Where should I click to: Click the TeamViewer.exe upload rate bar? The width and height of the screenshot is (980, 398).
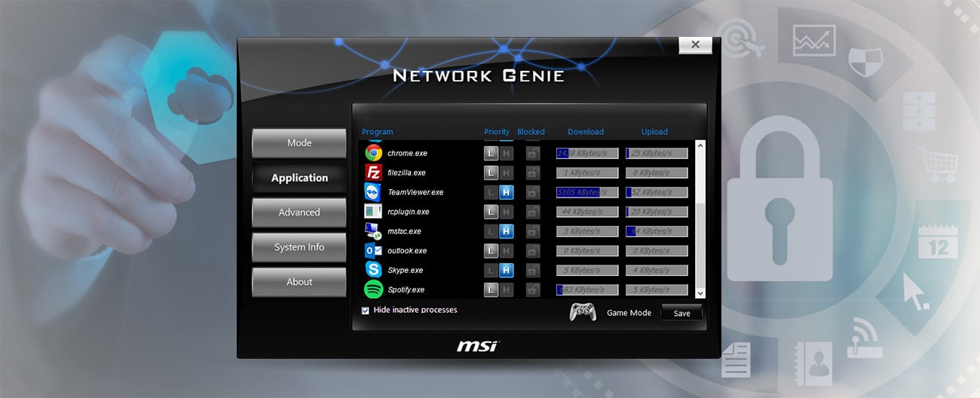[x=657, y=192]
